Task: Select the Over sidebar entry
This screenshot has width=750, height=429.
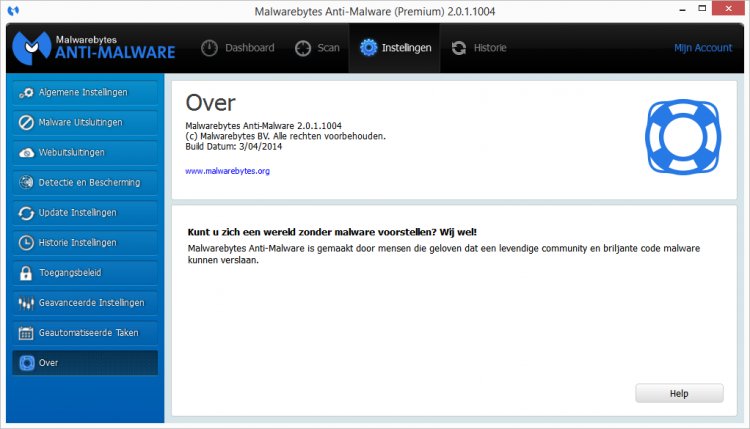Action: click(x=85, y=363)
